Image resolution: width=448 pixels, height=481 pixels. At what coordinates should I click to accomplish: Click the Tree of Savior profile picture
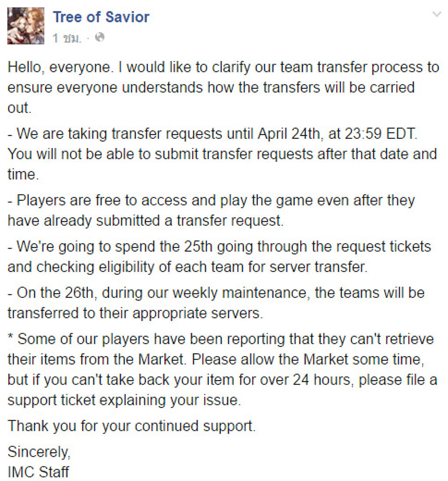[x=26, y=26]
